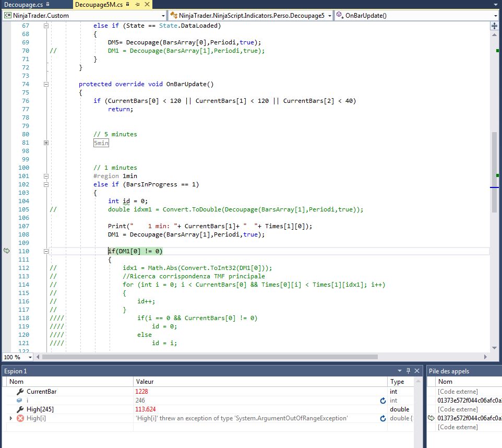Refresh the value of variable i
This screenshot has width=502, height=448.
383,400
